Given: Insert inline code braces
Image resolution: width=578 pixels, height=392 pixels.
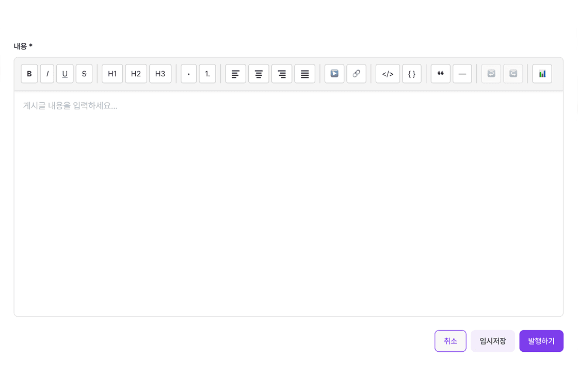Looking at the screenshot, I should click(x=411, y=74).
